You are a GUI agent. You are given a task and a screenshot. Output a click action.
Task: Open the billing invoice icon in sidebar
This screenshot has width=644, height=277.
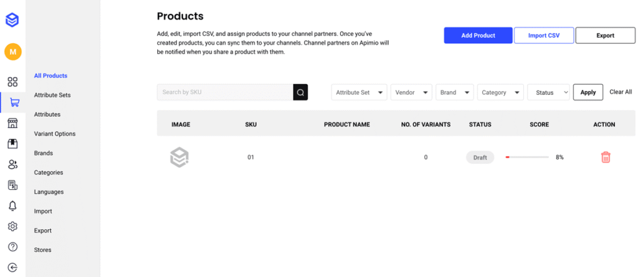[13, 185]
